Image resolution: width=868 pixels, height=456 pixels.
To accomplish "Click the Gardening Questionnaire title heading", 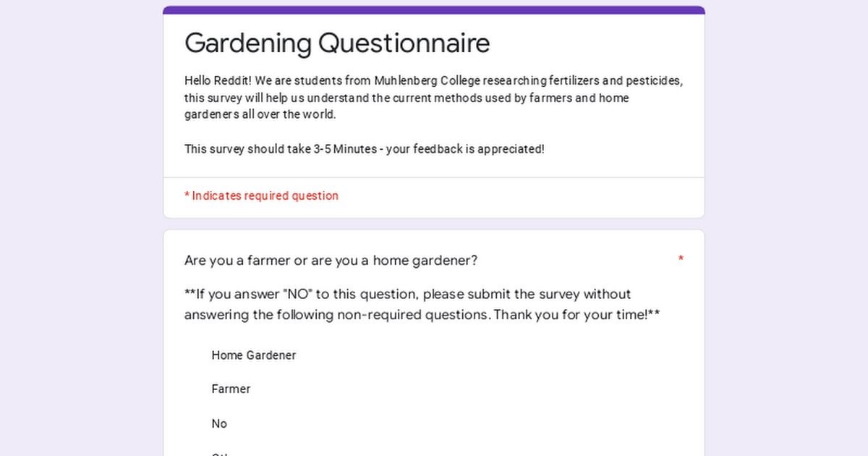I will [x=337, y=43].
